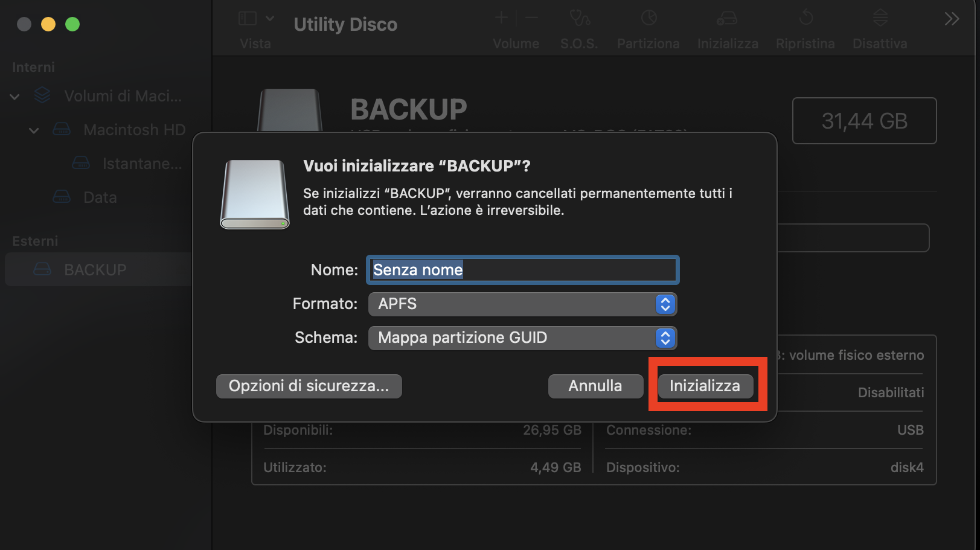The width and height of the screenshot is (980, 550).
Task: Run S.O.S. from the toolbar
Action: (579, 27)
